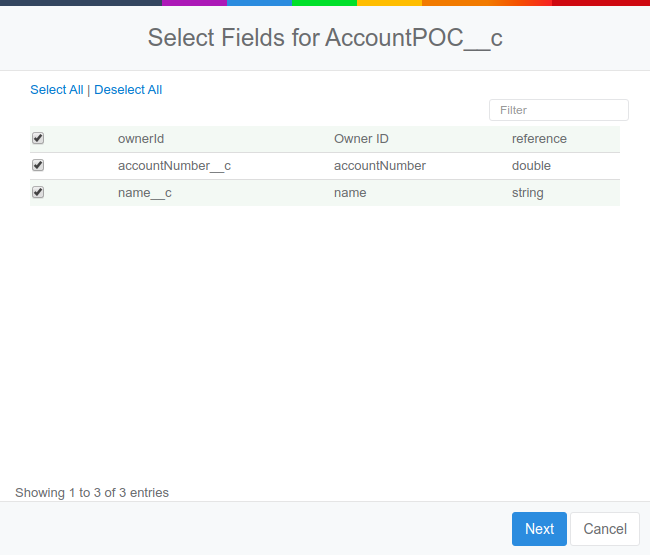Uncheck the name__c field checkbox
This screenshot has height=555, width=650.
coord(38,192)
